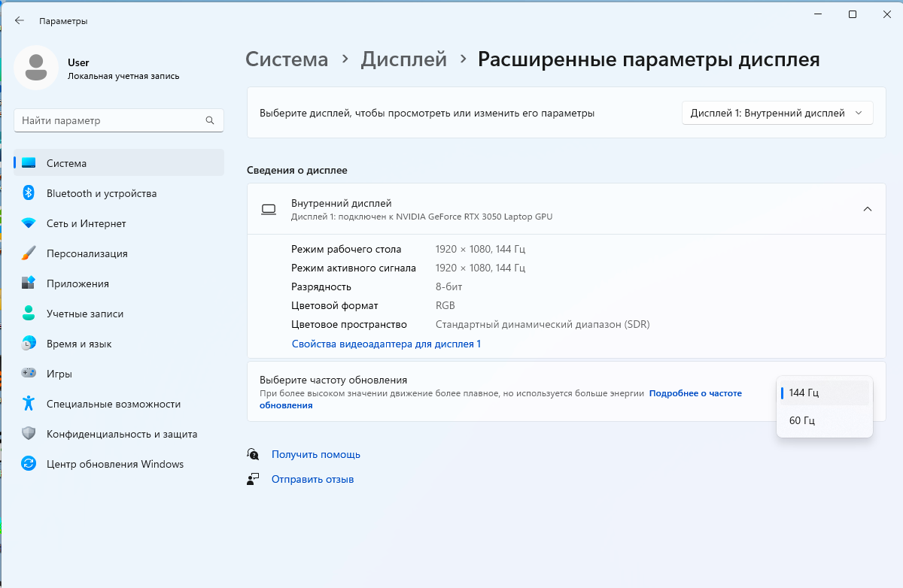Open Свойства видеоадаптера для дисплея 1 link
The height and width of the screenshot is (588, 903).
pyautogui.click(x=386, y=344)
